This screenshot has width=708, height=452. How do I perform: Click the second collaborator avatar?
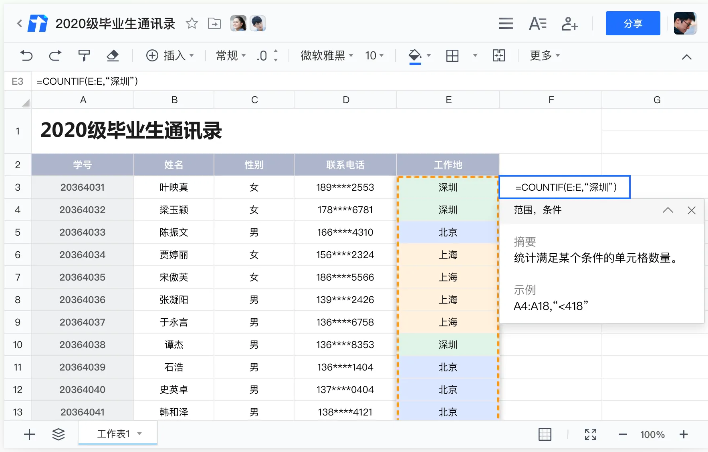[258, 23]
